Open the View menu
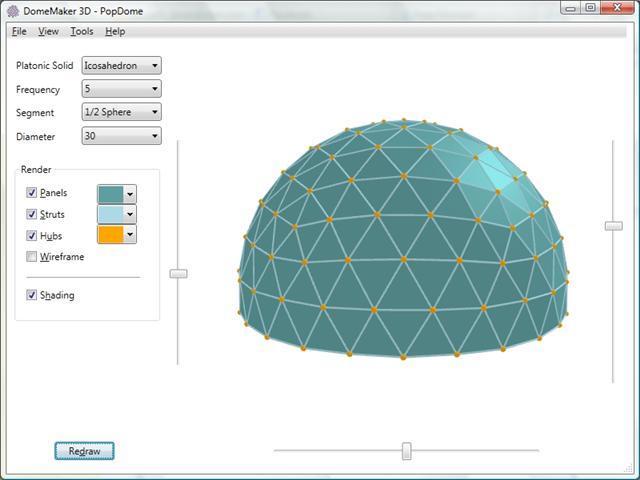 (48, 31)
